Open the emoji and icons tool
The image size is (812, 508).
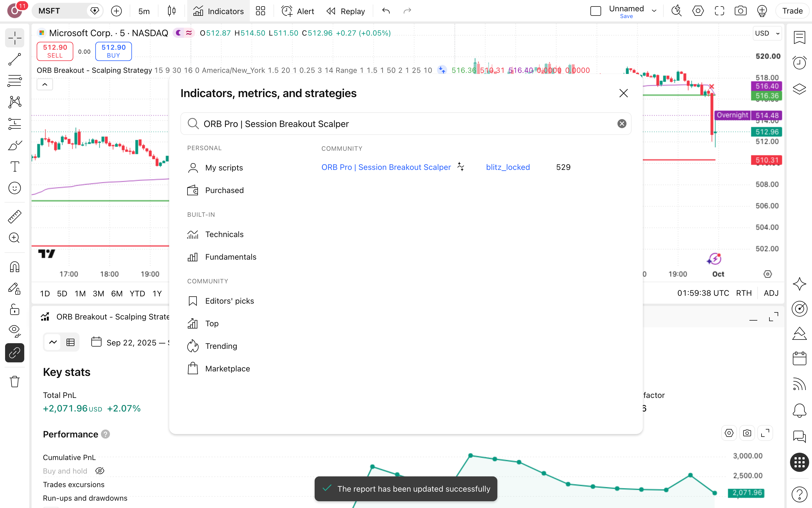tap(14, 188)
